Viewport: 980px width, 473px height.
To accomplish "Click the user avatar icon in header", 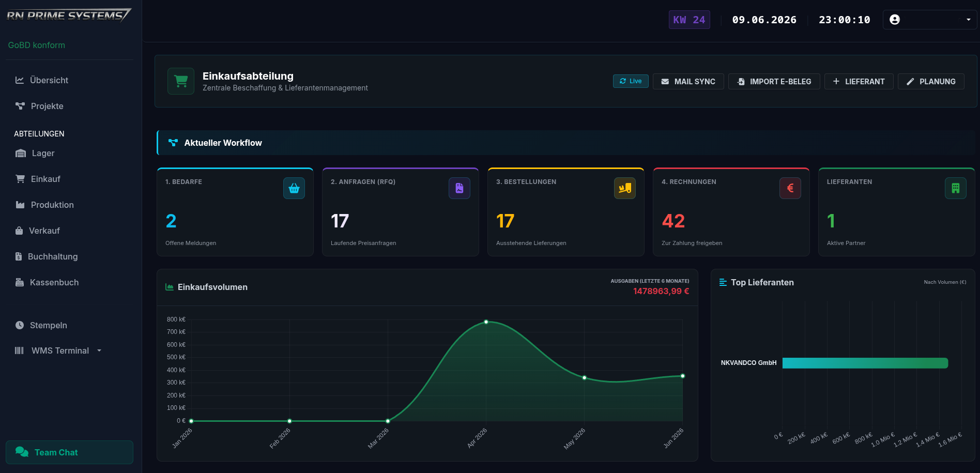I will (895, 20).
